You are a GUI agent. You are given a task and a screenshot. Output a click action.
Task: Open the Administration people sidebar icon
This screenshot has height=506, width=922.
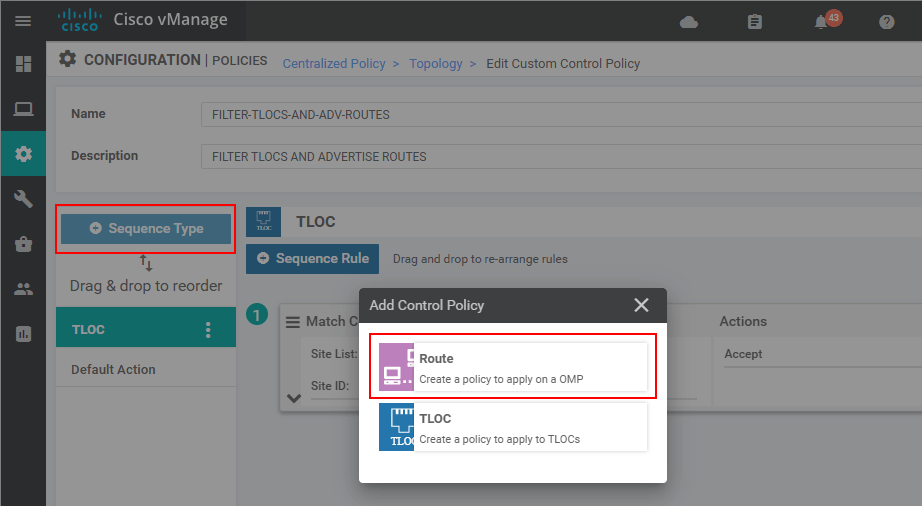(x=23, y=289)
